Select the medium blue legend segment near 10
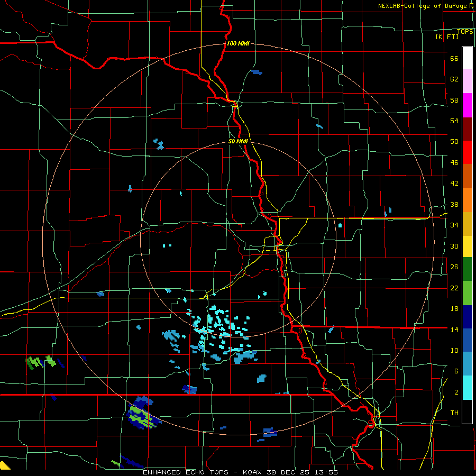The image size is (476, 476). (467, 340)
